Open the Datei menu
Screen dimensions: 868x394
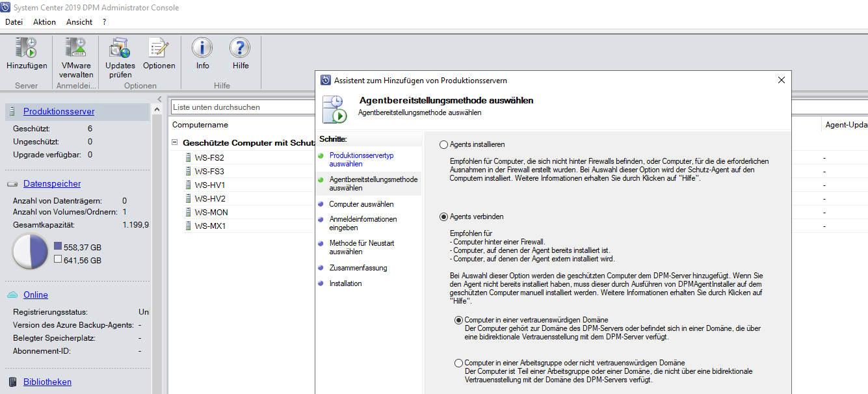click(14, 22)
